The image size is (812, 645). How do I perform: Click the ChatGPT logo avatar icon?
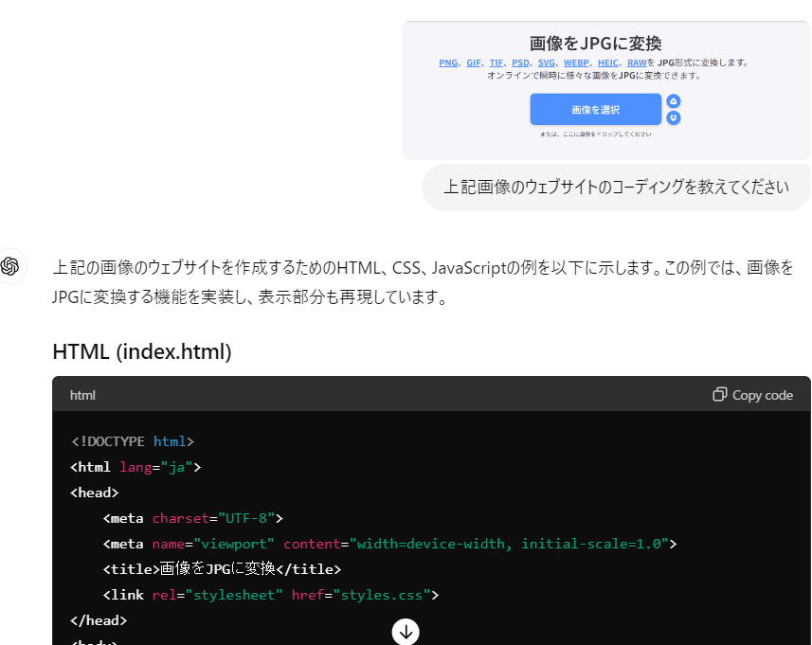click(x=9, y=266)
